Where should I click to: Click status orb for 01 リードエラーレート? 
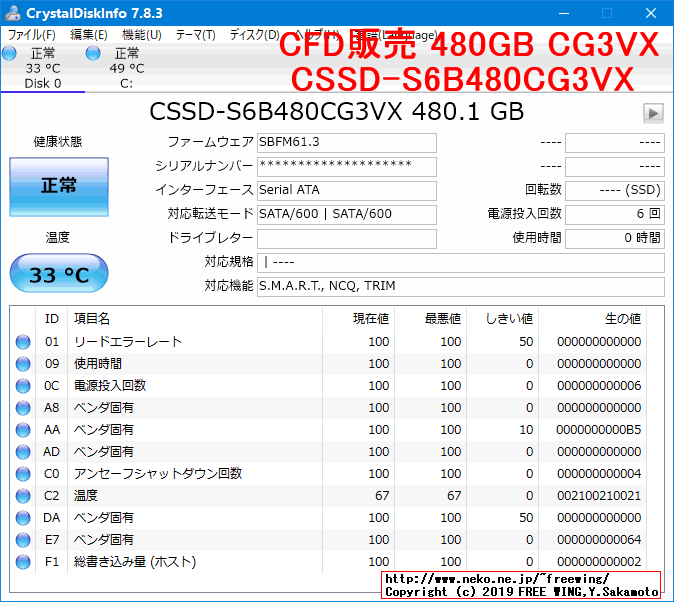[x=23, y=342]
